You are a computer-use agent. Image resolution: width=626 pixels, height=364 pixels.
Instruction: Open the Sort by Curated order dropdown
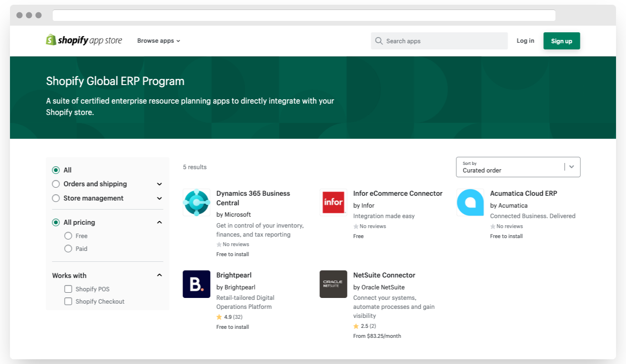click(x=518, y=167)
